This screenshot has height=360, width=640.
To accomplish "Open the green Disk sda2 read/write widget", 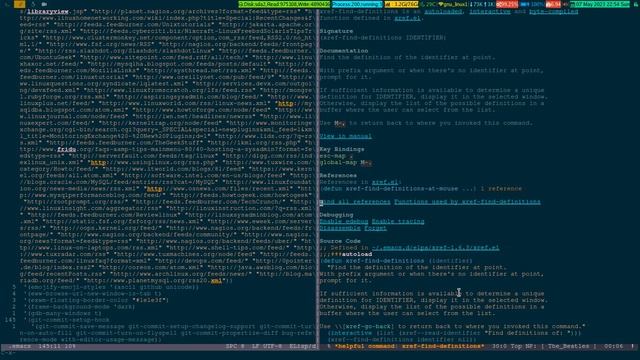I will coord(284,4).
